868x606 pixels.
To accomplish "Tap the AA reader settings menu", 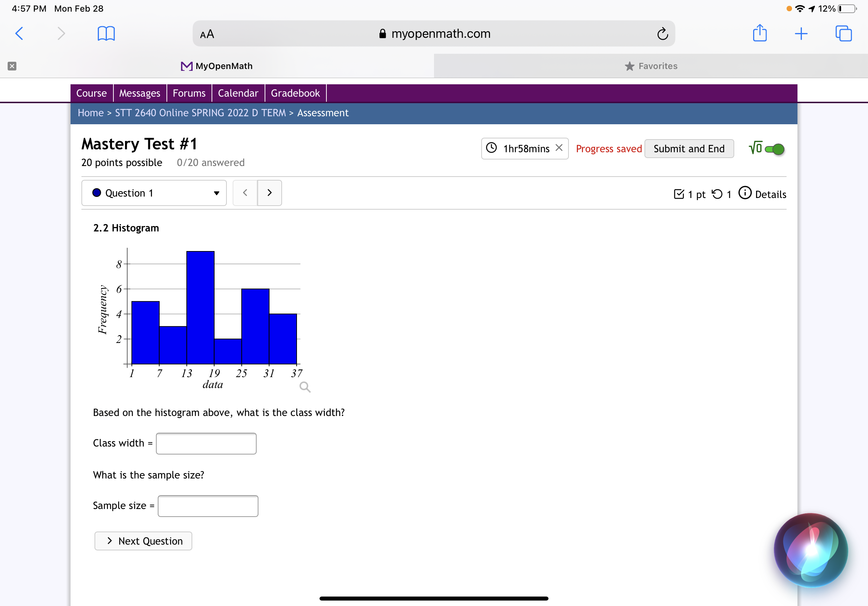I will 207,35.
